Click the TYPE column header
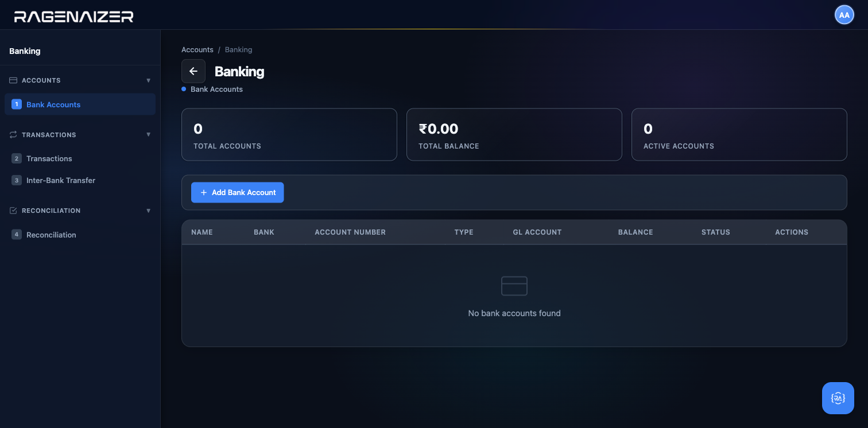 pyautogui.click(x=464, y=232)
